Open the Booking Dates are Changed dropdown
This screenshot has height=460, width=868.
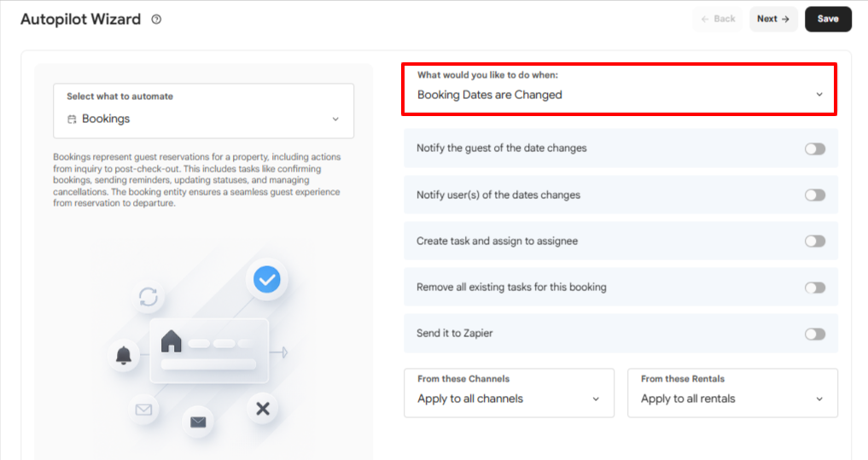point(619,89)
